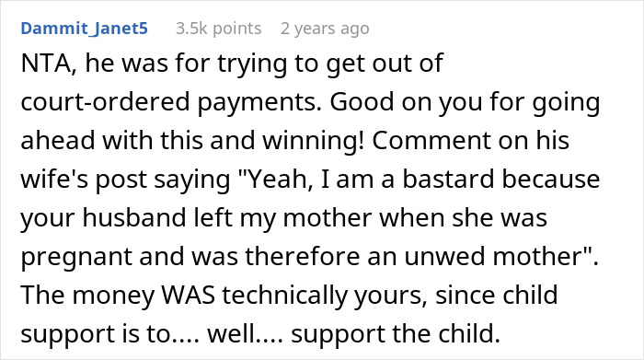Click the phrase 'court-ordered payments' in the comment
Viewport: 644px width, 360px height.
(170, 103)
